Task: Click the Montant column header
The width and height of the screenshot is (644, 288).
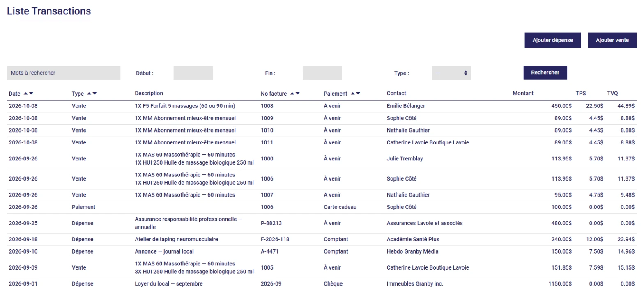Action: click(x=523, y=94)
